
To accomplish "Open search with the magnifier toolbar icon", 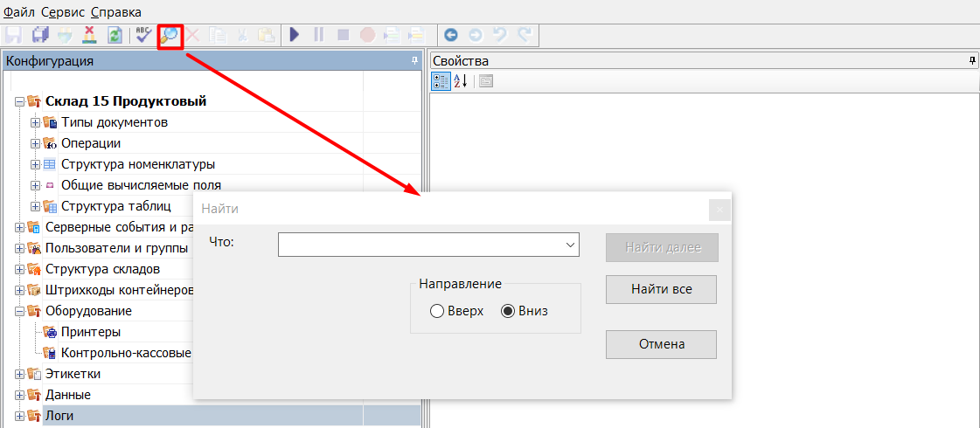I will (x=170, y=36).
